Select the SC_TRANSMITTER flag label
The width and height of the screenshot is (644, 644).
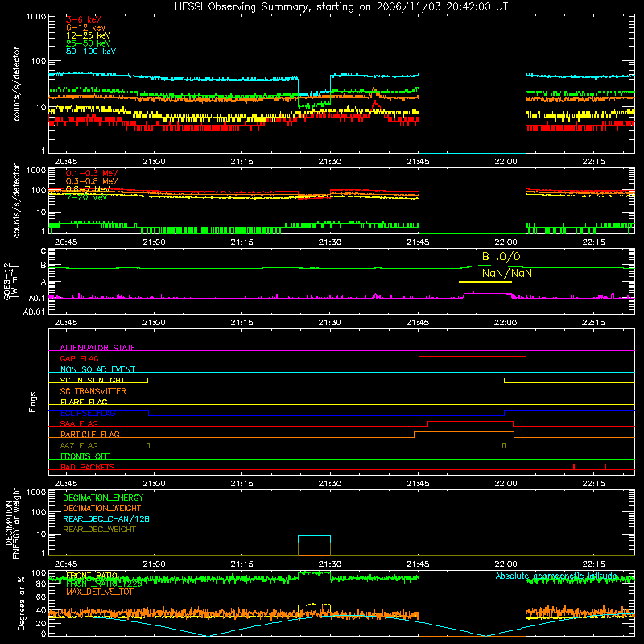pyautogui.click(x=93, y=391)
